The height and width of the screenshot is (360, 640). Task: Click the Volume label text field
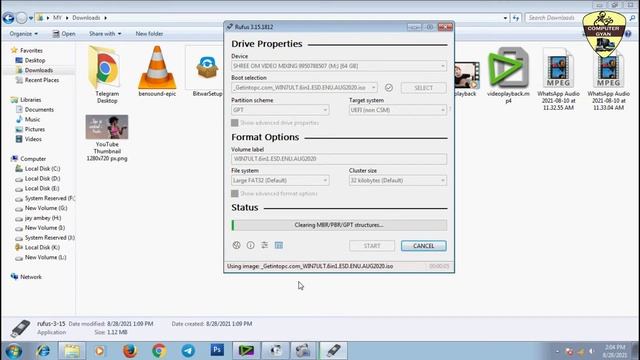[339, 159]
